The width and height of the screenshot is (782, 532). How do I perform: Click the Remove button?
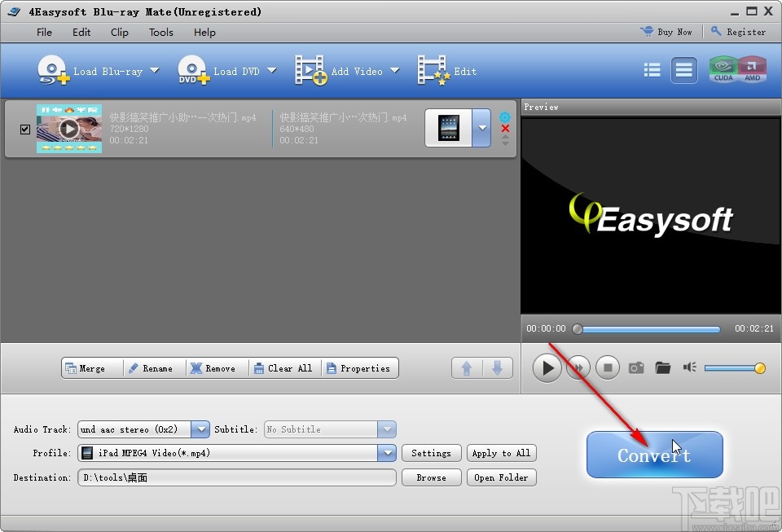click(x=217, y=368)
